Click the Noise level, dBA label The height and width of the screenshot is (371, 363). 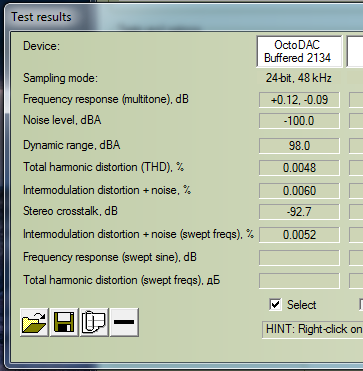coord(62,120)
